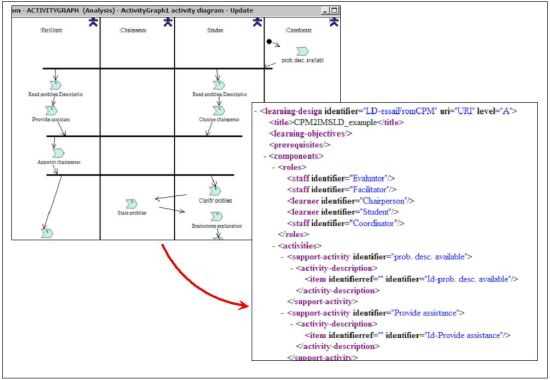The height and width of the screenshot is (380, 550).
Task: Select the 'Brainstorm explanation' activity node
Action: tap(216, 216)
